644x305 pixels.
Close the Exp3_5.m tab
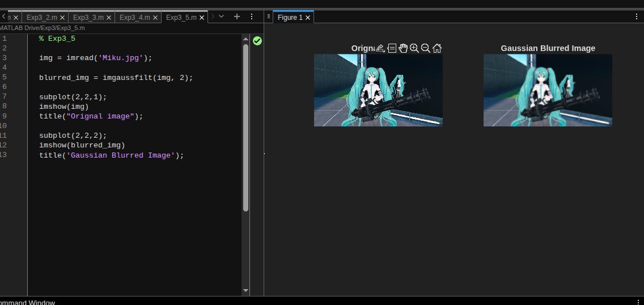tap(202, 18)
